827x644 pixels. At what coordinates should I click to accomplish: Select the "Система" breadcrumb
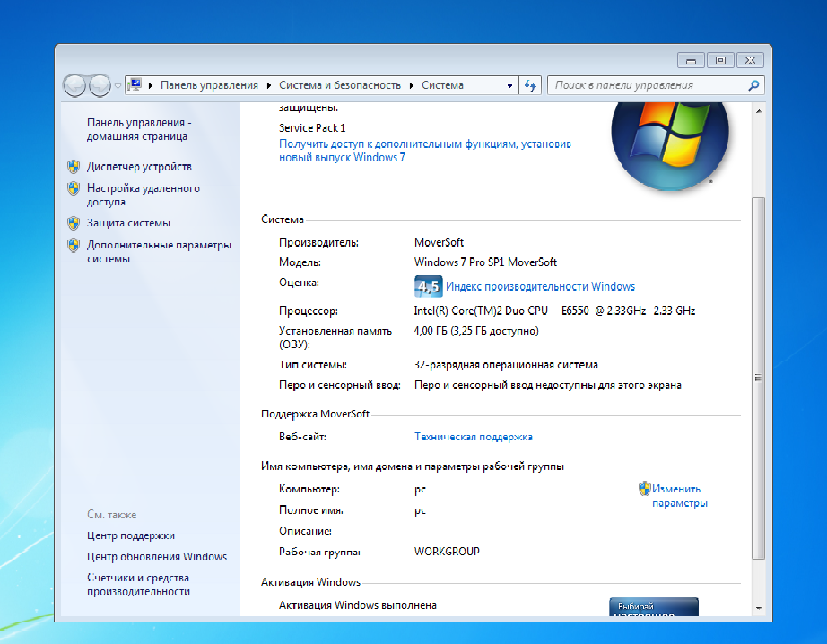tap(442, 85)
